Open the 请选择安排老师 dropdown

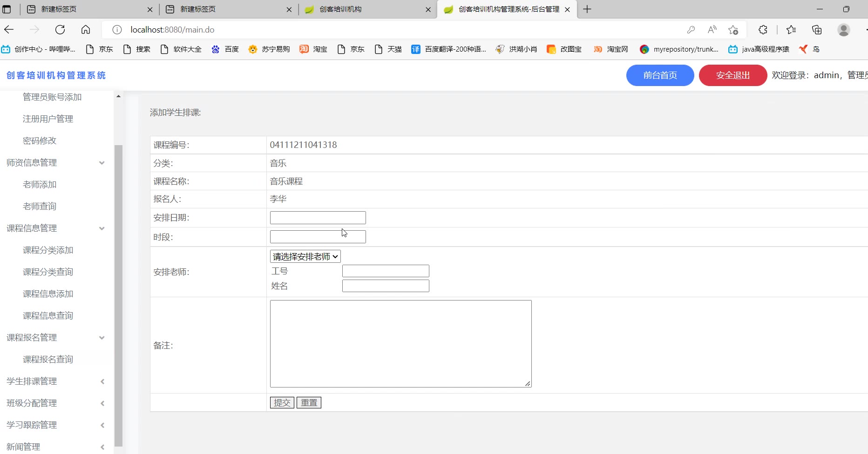(305, 256)
